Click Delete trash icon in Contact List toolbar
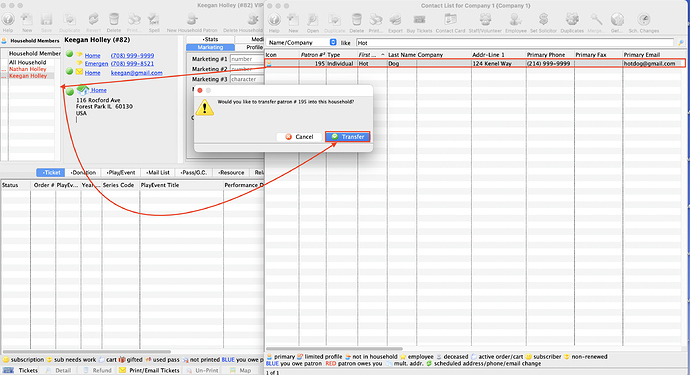Image resolution: width=690 pixels, height=375 pixels. pos(356,19)
